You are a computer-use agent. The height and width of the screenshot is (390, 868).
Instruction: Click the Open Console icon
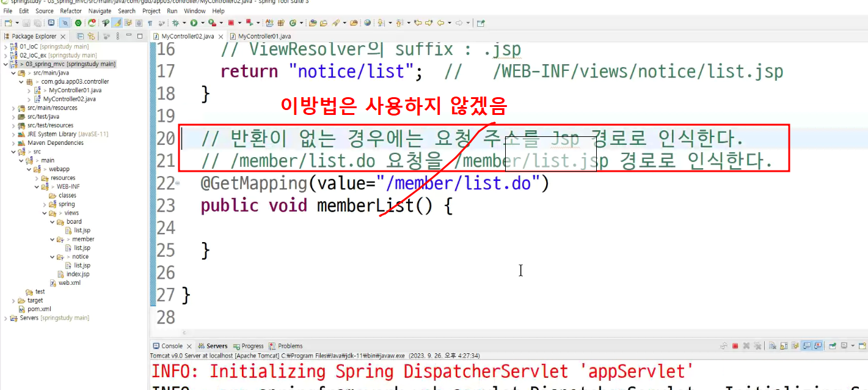[x=863, y=346]
